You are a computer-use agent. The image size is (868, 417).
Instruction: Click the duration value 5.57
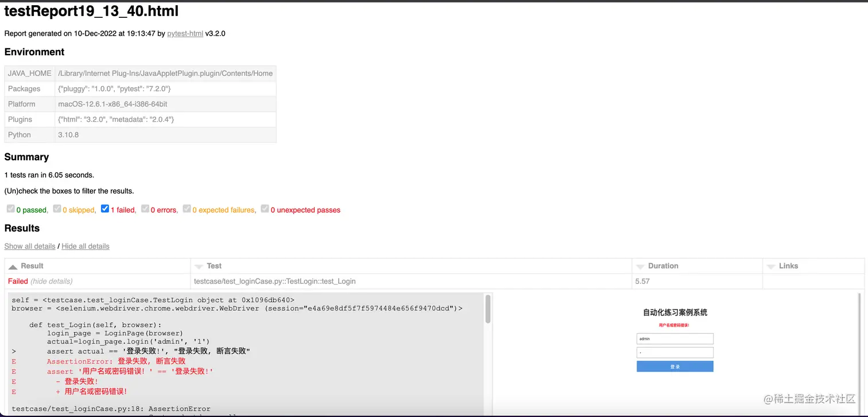pyautogui.click(x=642, y=281)
